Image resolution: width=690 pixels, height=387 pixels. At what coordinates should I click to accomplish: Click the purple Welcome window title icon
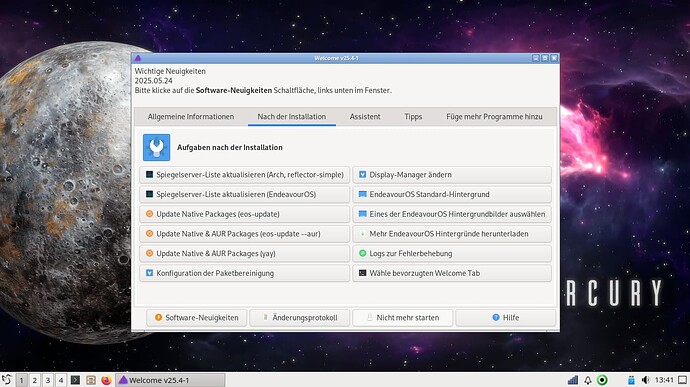tap(138, 58)
